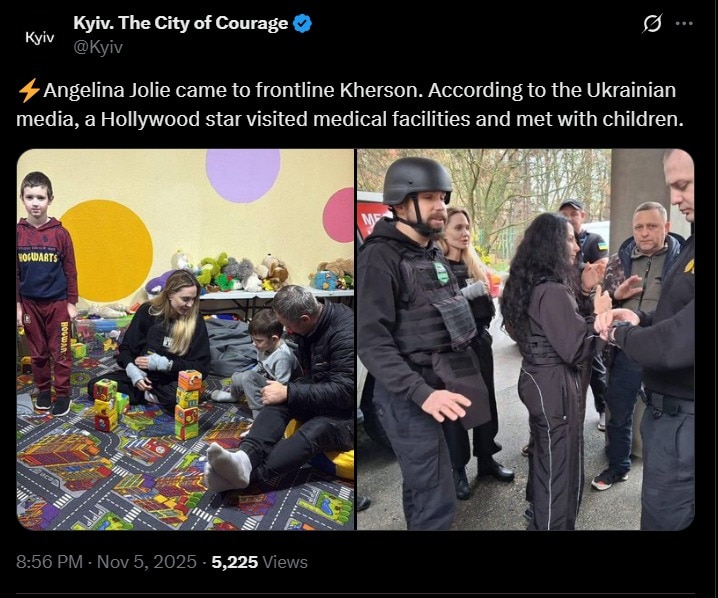Screen dimensions: 718x598
Task: View the 5,225 Views analytics
Action: coord(259,562)
